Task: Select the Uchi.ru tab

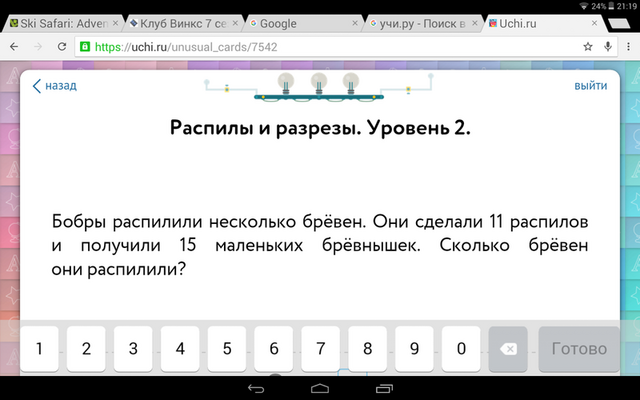Action: pos(541,24)
